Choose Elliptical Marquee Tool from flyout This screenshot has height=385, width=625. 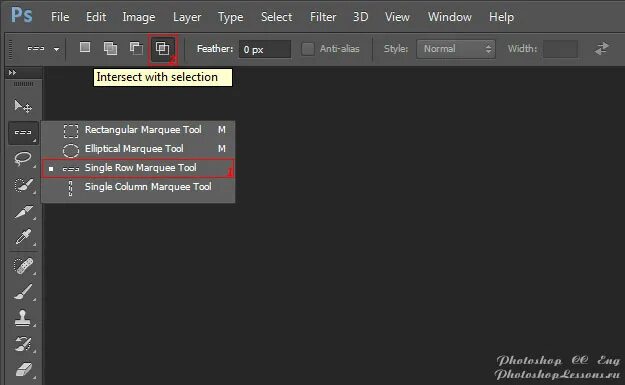click(138, 149)
